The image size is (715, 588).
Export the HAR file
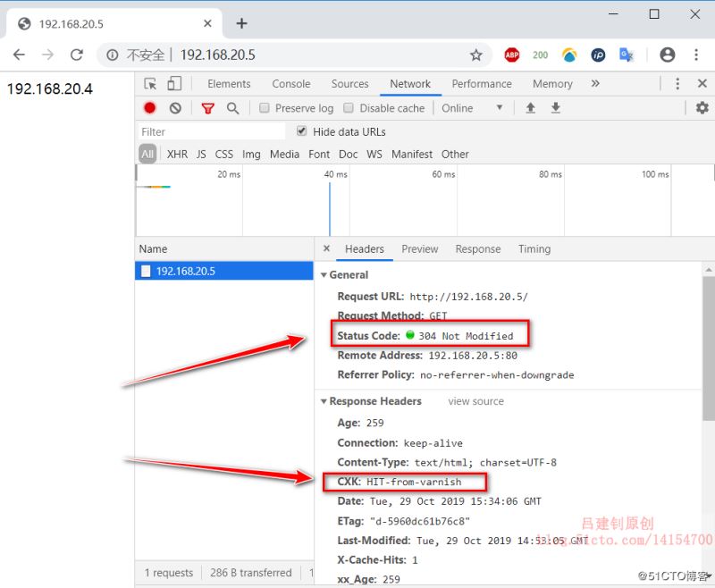[555, 108]
